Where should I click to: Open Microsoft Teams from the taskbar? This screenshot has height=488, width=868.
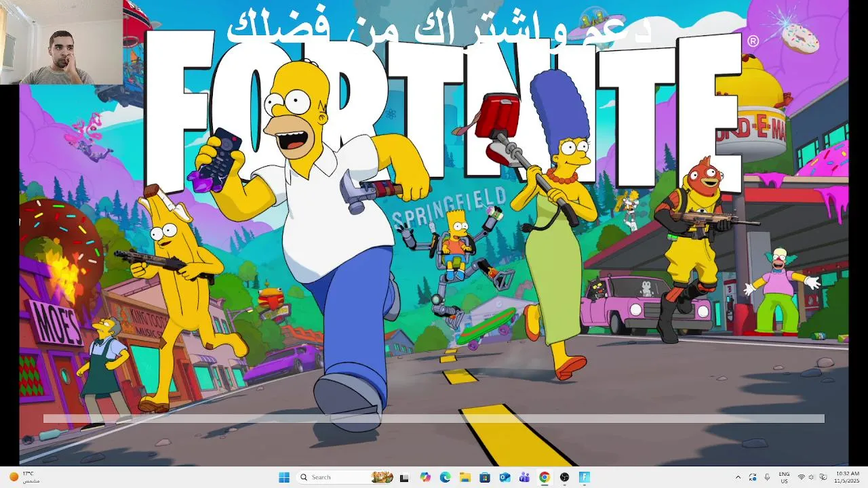(x=524, y=477)
